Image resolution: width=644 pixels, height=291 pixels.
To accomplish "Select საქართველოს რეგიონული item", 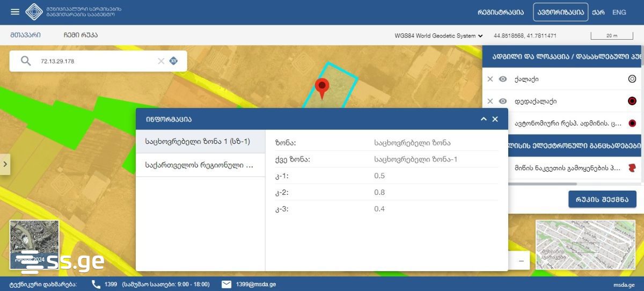I will click(x=201, y=165).
